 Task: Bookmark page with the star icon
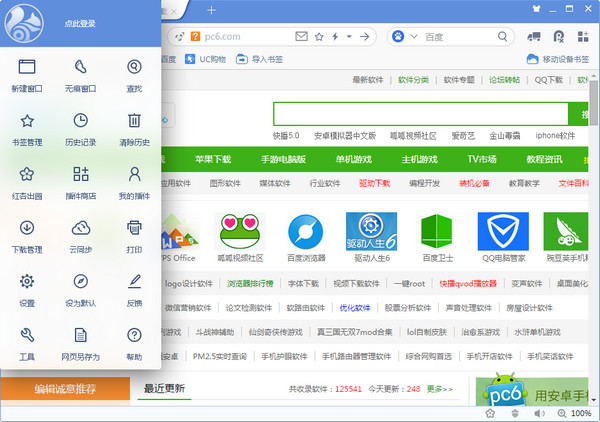319,36
